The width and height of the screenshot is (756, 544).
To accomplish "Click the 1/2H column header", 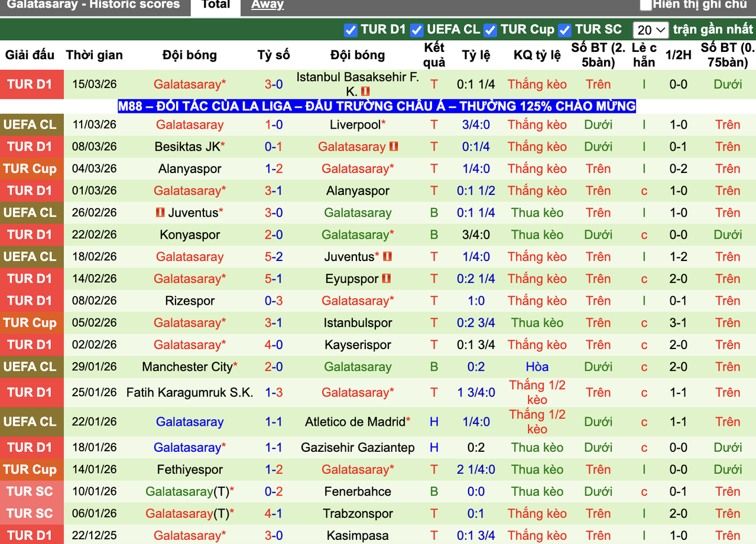I will tap(678, 55).
